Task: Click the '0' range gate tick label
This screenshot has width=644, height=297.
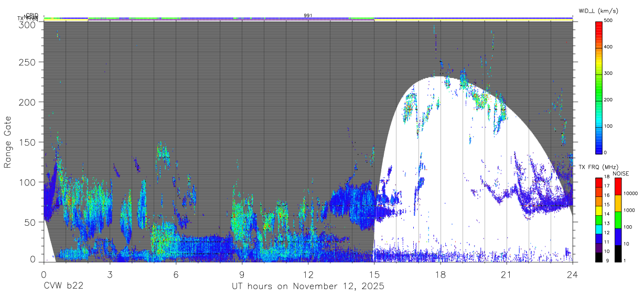Action: [33, 259]
